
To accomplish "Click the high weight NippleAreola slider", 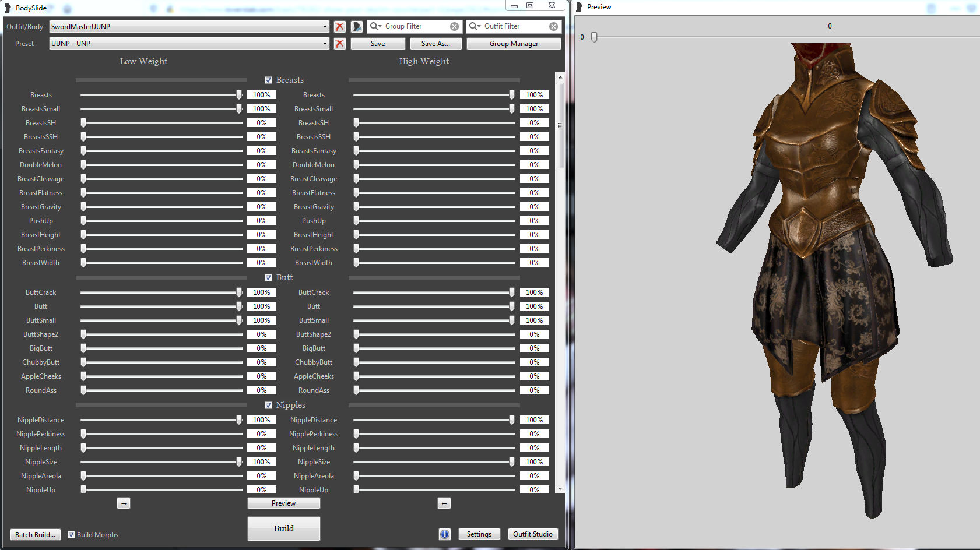I will click(434, 476).
